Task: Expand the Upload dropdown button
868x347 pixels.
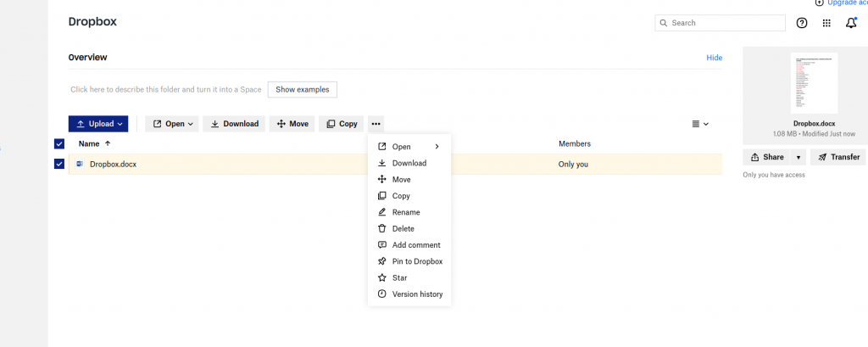Action: [x=98, y=124]
